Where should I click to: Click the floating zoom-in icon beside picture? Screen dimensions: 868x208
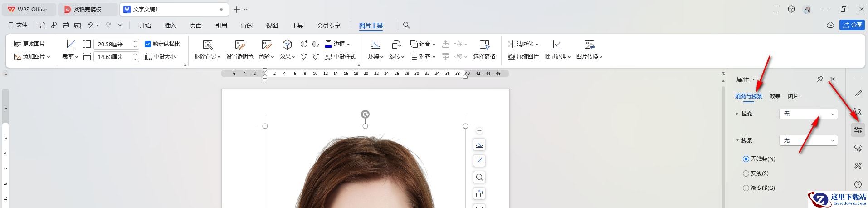coord(479,177)
